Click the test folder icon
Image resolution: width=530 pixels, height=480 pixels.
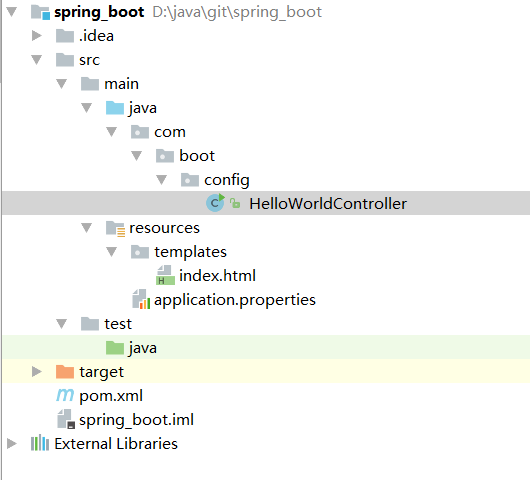(90, 324)
